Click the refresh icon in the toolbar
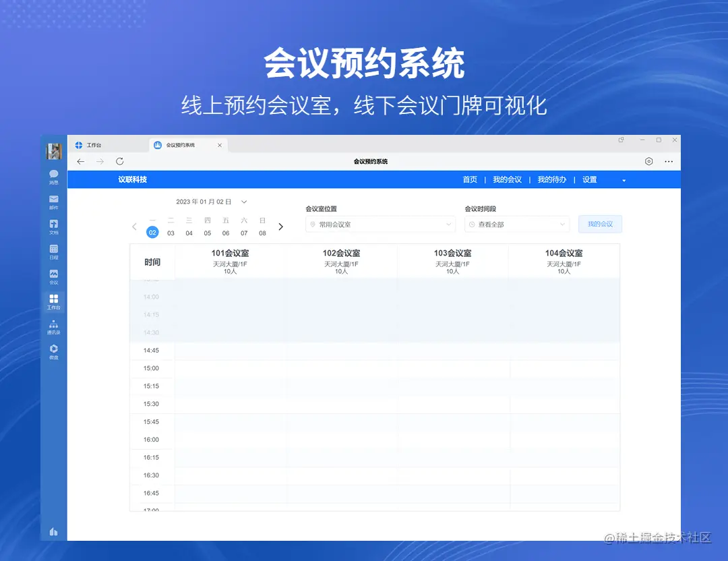 (120, 161)
